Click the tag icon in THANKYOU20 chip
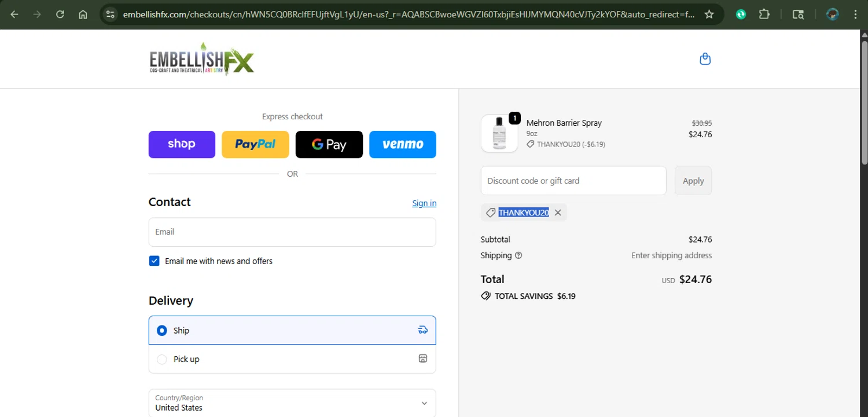The height and width of the screenshot is (417, 868). click(x=490, y=213)
